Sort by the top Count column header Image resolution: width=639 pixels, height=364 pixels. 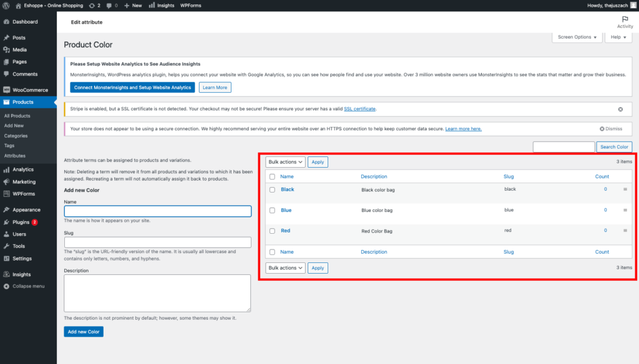(x=602, y=177)
